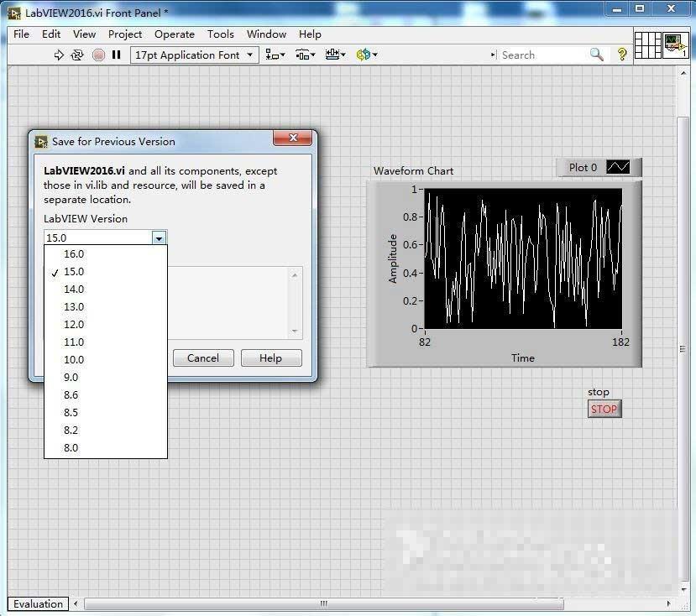
Task: Click the Abort Execution icon
Action: click(x=98, y=55)
